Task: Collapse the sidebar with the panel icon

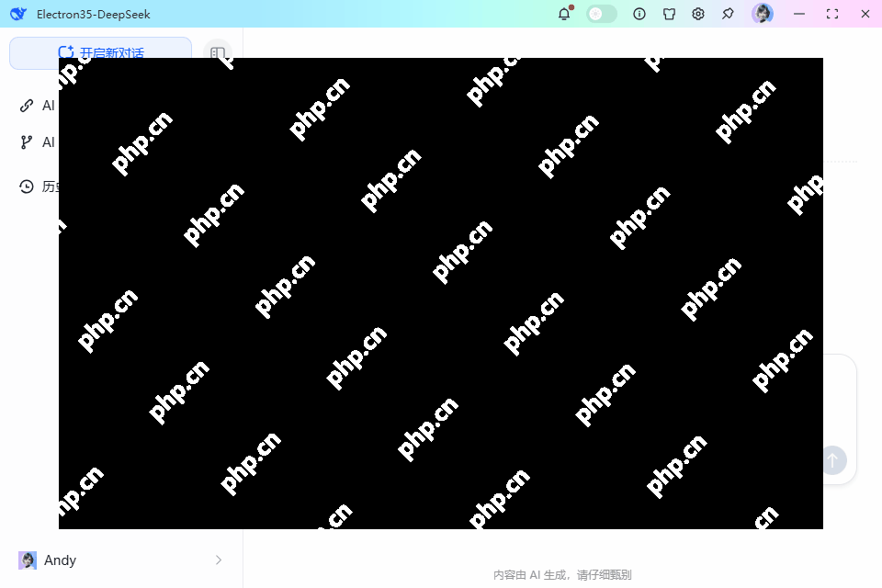Action: point(218,53)
